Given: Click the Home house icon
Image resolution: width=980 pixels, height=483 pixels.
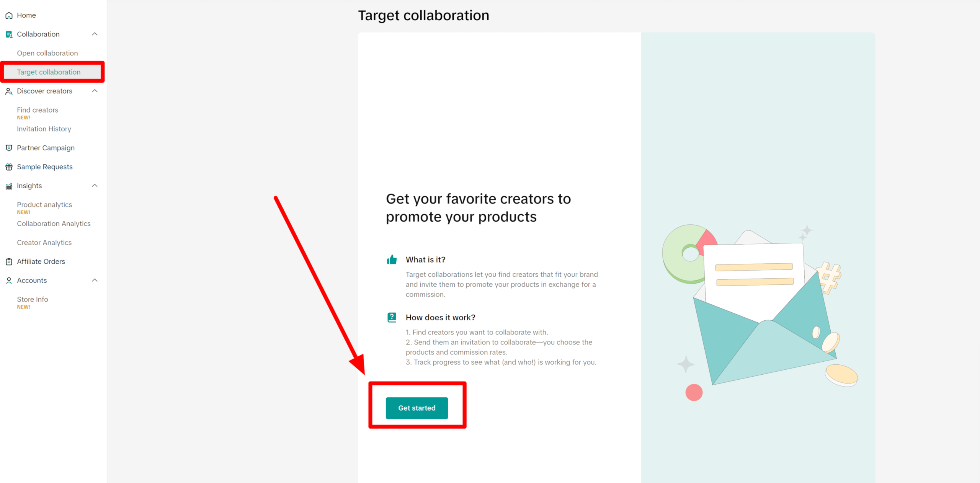Looking at the screenshot, I should pos(9,15).
